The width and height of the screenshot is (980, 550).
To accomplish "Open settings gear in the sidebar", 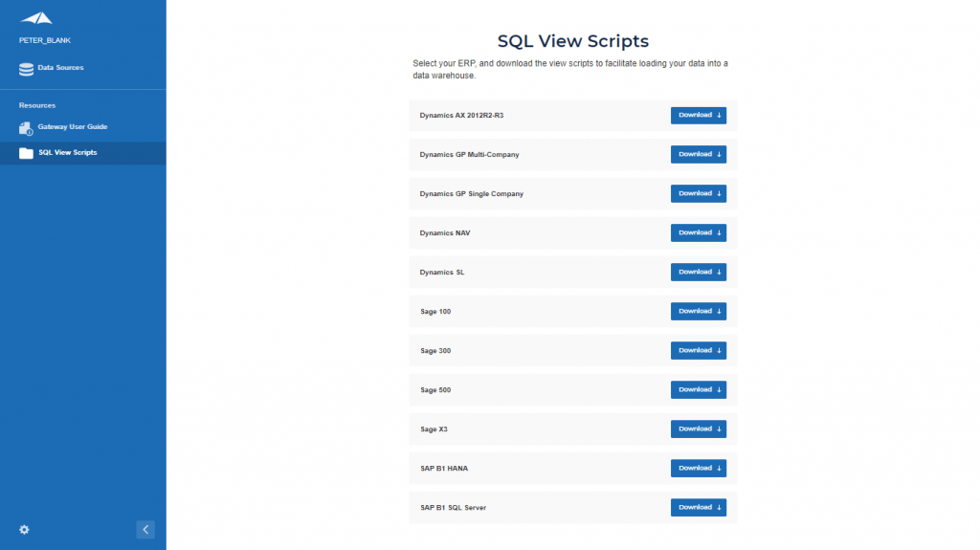I will [24, 529].
